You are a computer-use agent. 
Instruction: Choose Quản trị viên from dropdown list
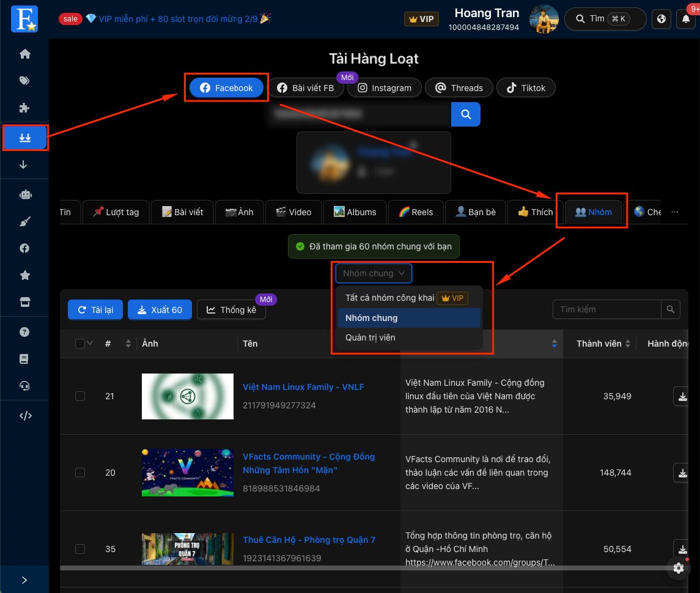pyautogui.click(x=409, y=337)
